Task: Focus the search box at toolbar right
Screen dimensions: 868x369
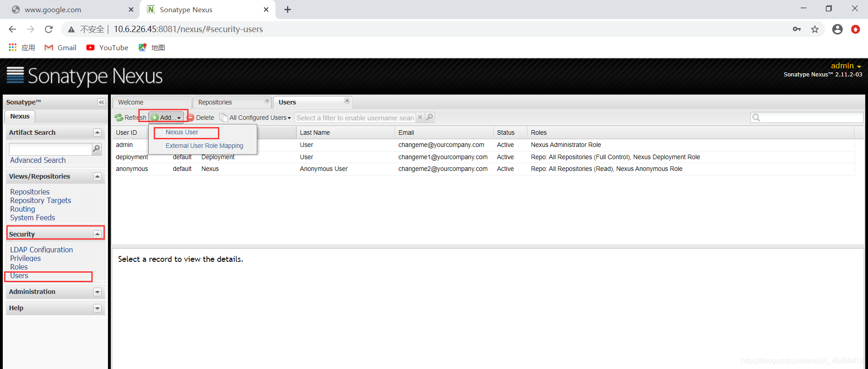Action: click(807, 118)
